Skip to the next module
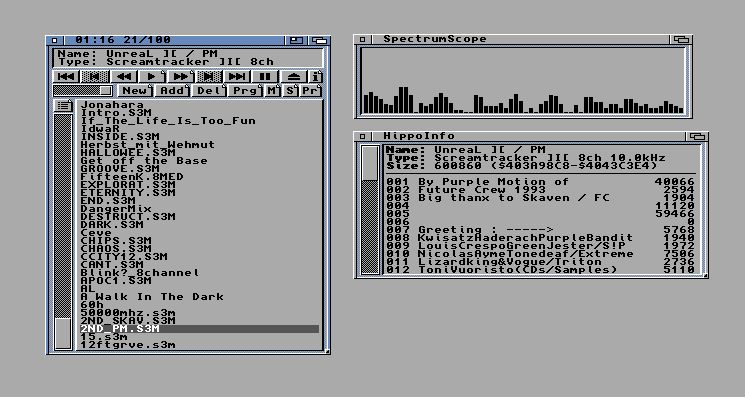Viewport: 745px width, 397px height. click(238, 76)
